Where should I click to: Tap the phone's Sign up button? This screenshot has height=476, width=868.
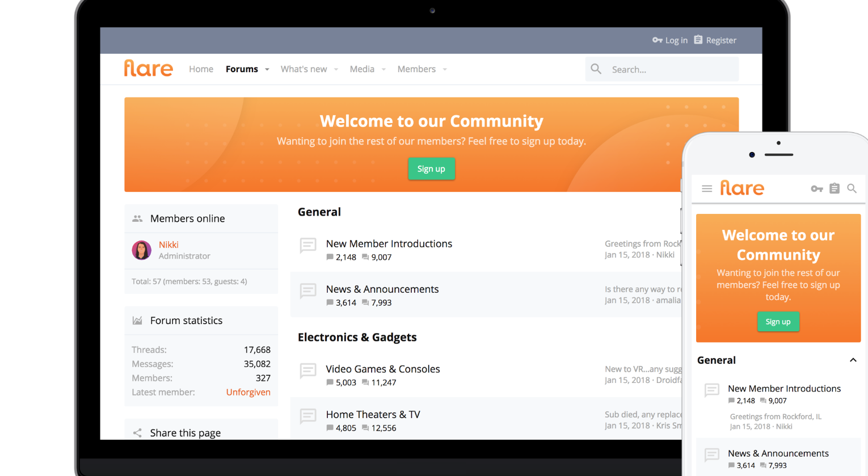pyautogui.click(x=778, y=322)
